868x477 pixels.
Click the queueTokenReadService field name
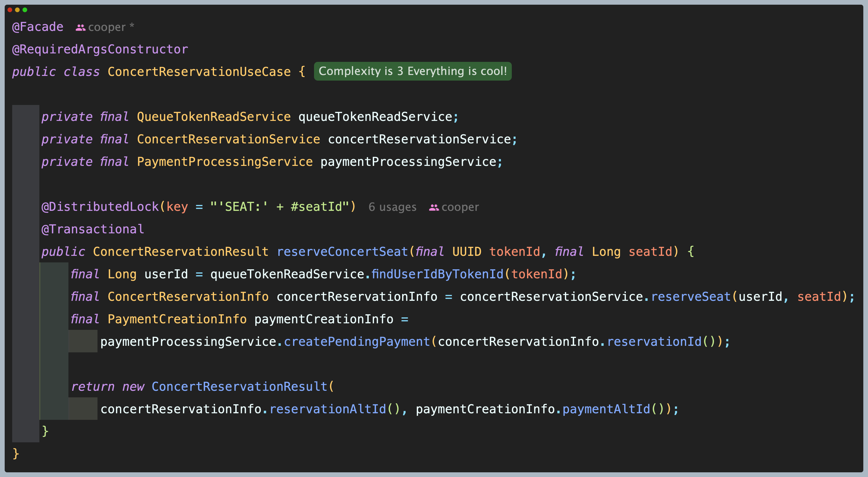(x=375, y=117)
